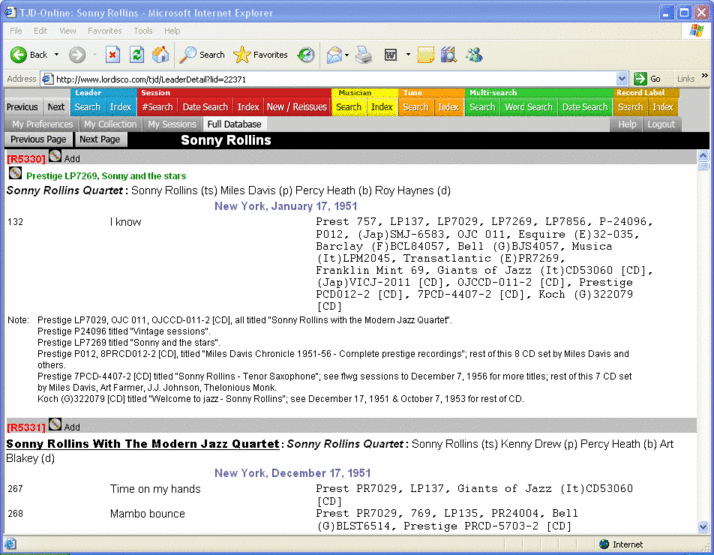Click Add disc icon for session R5331
This screenshot has width=714, height=555.
(x=55, y=424)
